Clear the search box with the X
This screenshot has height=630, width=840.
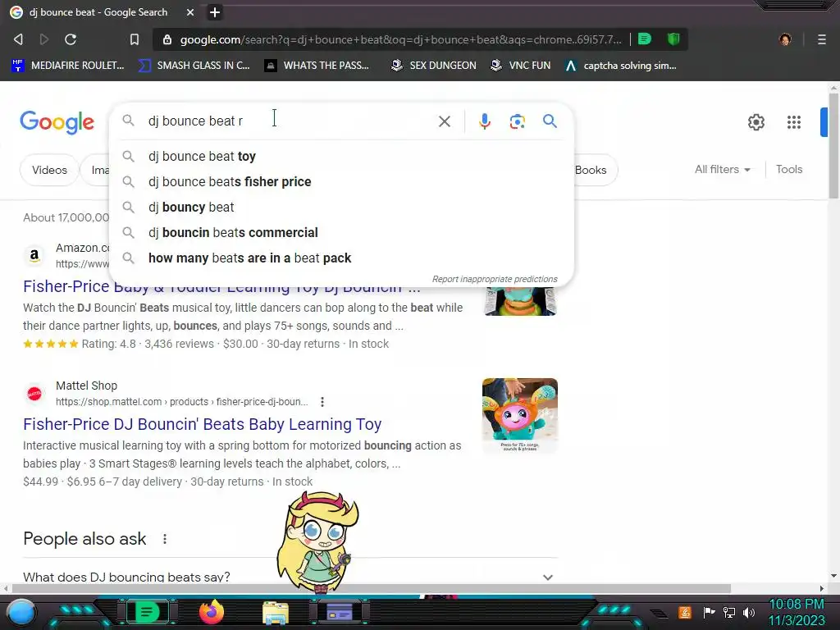point(444,121)
